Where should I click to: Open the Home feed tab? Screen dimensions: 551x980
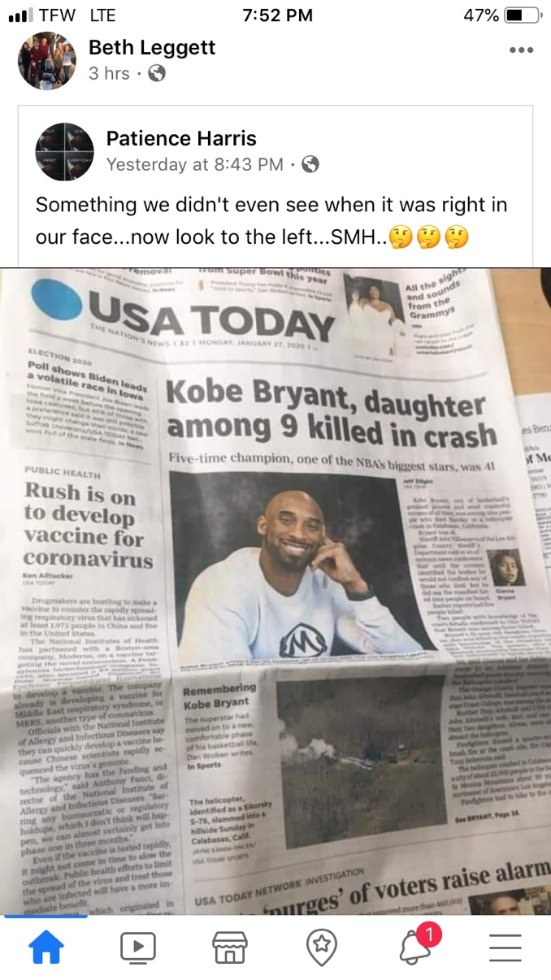coord(46,947)
